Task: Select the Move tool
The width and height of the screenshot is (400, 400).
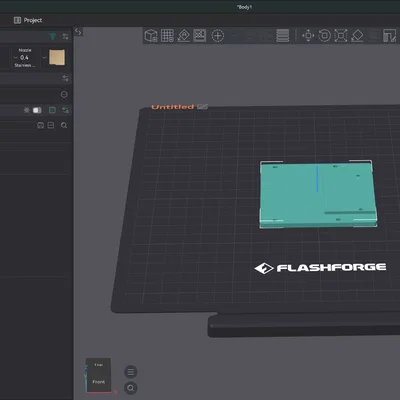Action: click(308, 35)
